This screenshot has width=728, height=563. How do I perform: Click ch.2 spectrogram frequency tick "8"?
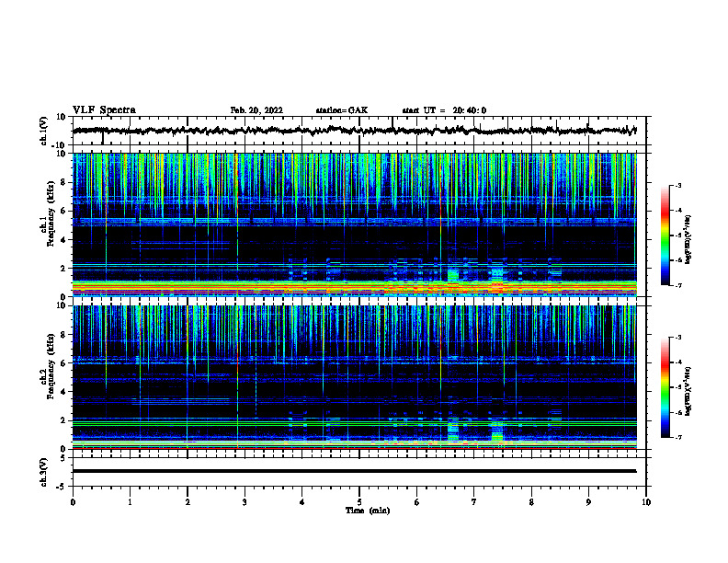click(x=63, y=335)
